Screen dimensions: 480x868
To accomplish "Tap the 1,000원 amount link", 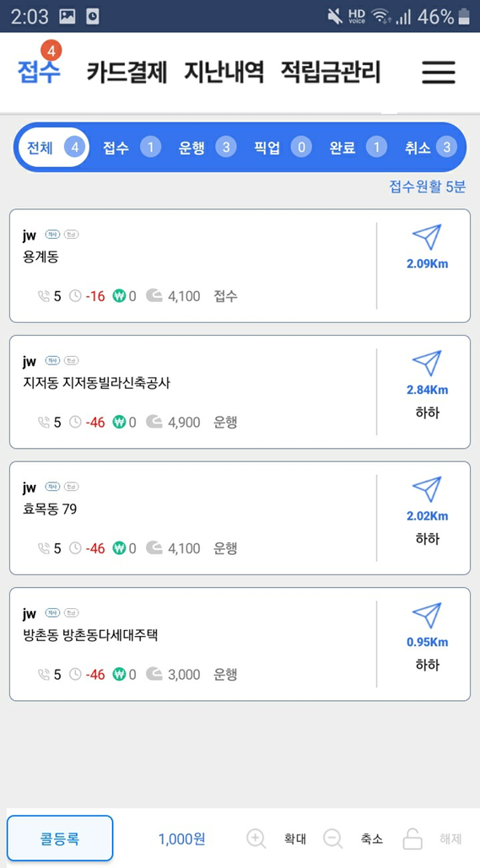I will (181, 838).
